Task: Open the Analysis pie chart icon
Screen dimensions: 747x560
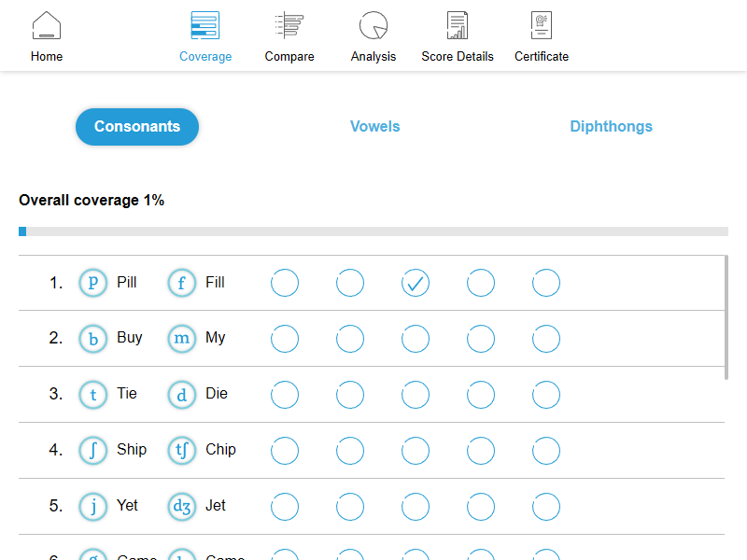Action: click(x=373, y=26)
